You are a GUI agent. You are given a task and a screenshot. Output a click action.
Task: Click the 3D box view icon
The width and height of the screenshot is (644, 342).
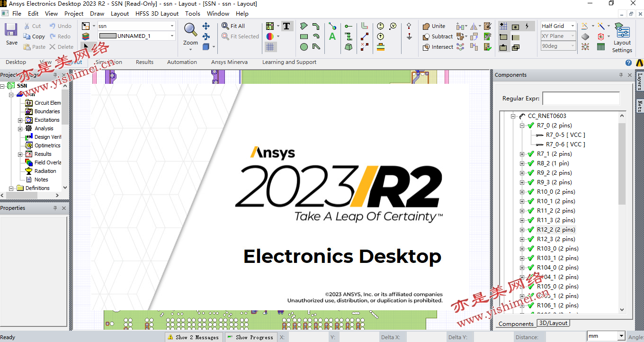[206, 47]
